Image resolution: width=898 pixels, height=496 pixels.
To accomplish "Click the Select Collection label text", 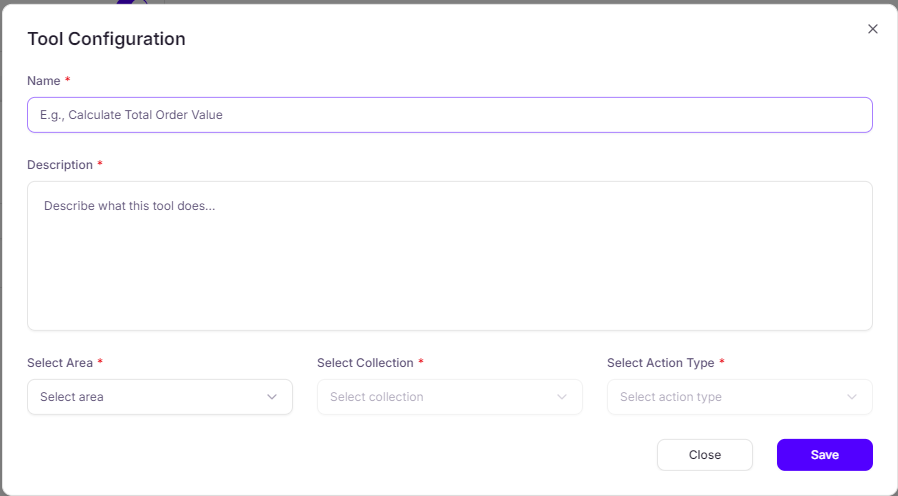I will [x=365, y=363].
